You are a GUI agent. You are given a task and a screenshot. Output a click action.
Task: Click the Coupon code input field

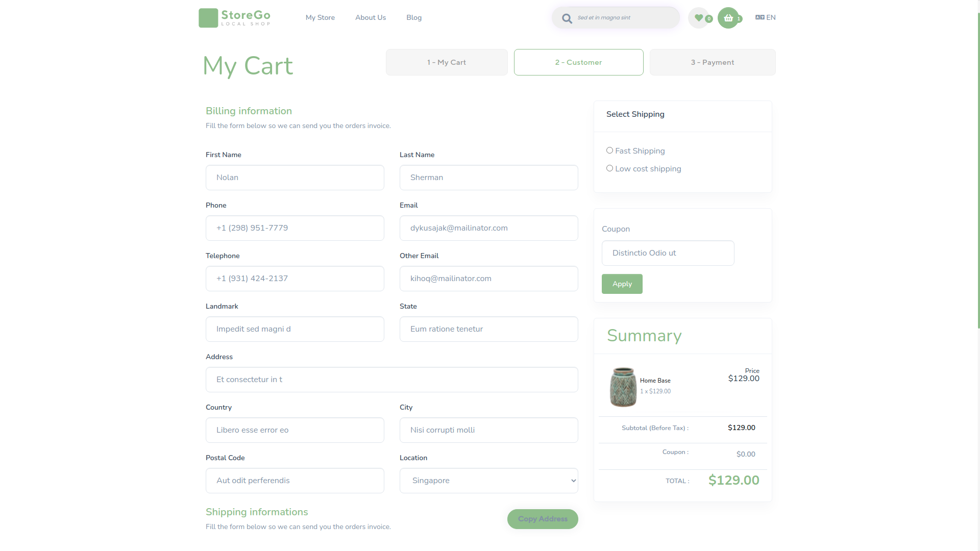click(x=668, y=253)
